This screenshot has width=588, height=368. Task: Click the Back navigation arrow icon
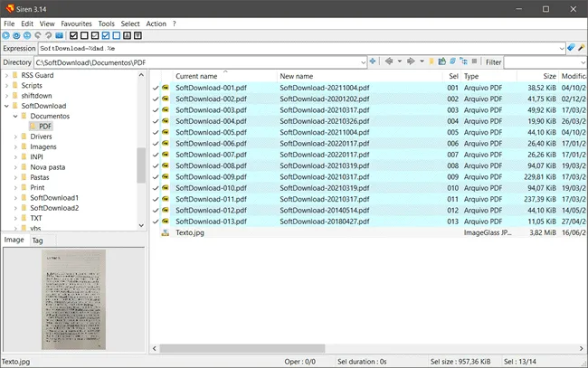pos(389,61)
